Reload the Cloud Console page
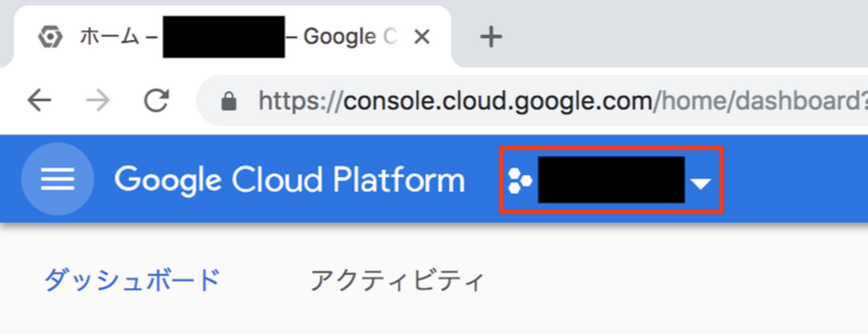Screen dimensions: 868x335 (x=156, y=101)
